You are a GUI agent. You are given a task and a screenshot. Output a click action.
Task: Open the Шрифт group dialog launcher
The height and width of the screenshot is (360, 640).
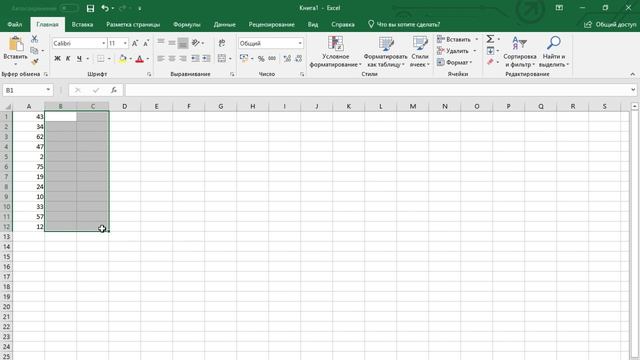(149, 74)
